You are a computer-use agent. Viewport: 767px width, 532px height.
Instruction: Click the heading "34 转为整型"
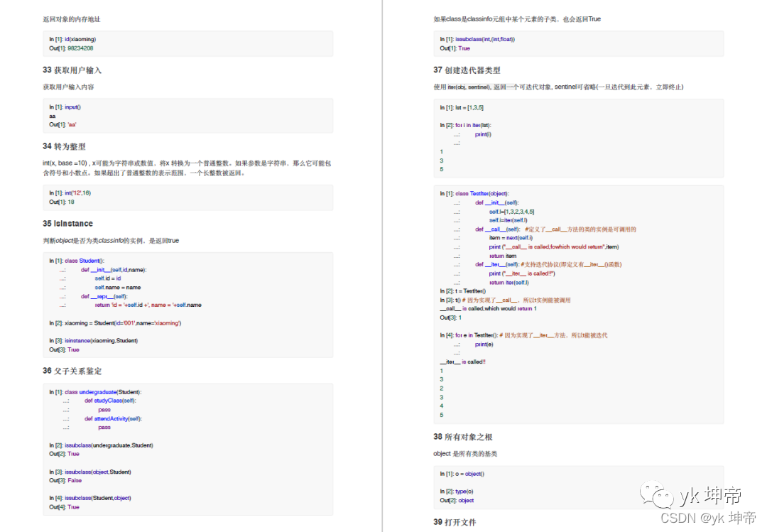pyautogui.click(x=64, y=146)
